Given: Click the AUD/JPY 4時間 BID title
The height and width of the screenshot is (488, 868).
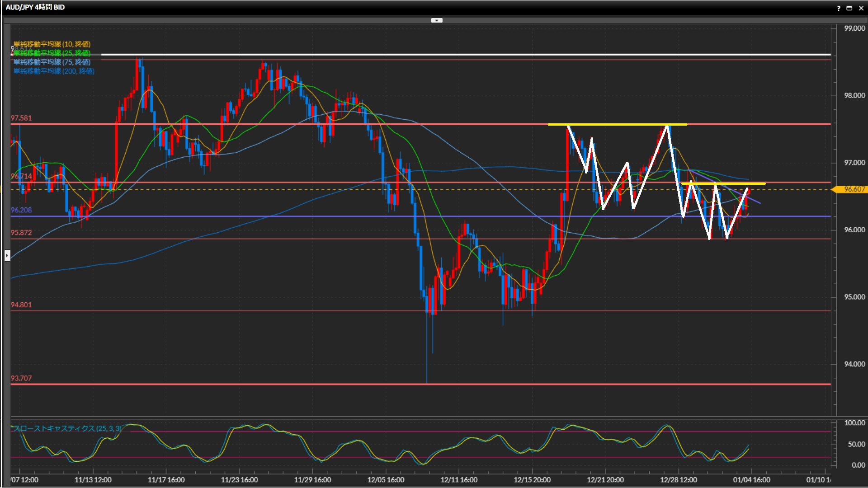Looking at the screenshot, I should pyautogui.click(x=35, y=7).
